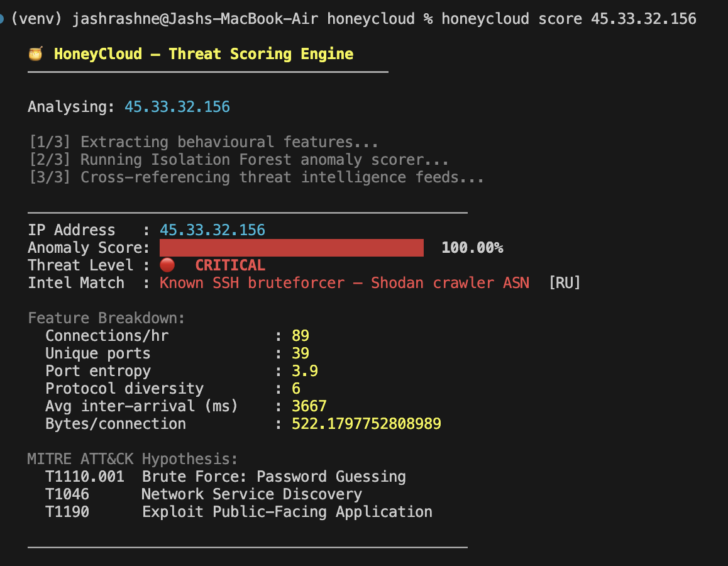Screen dimensions: 728x566
Task: Click the Avg inter-arrival (ms) label
Action: (x=141, y=406)
